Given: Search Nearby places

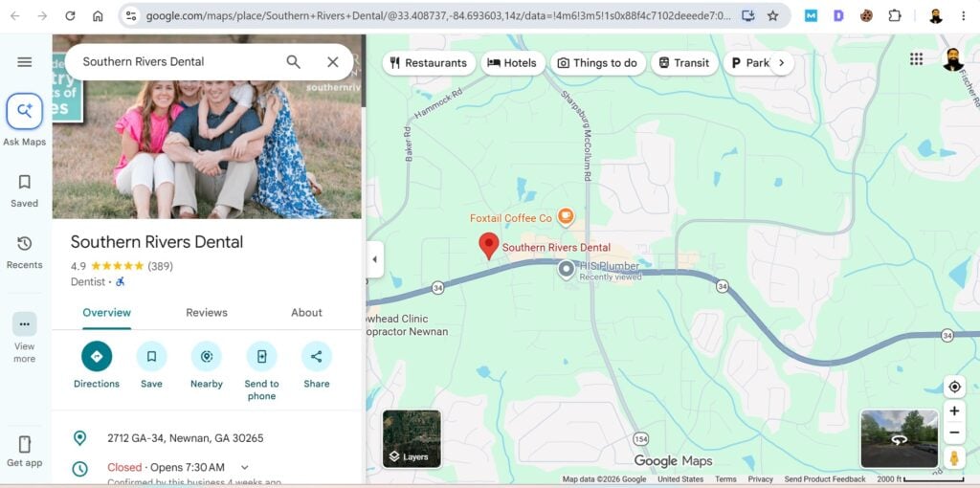Looking at the screenshot, I should click(x=207, y=365).
